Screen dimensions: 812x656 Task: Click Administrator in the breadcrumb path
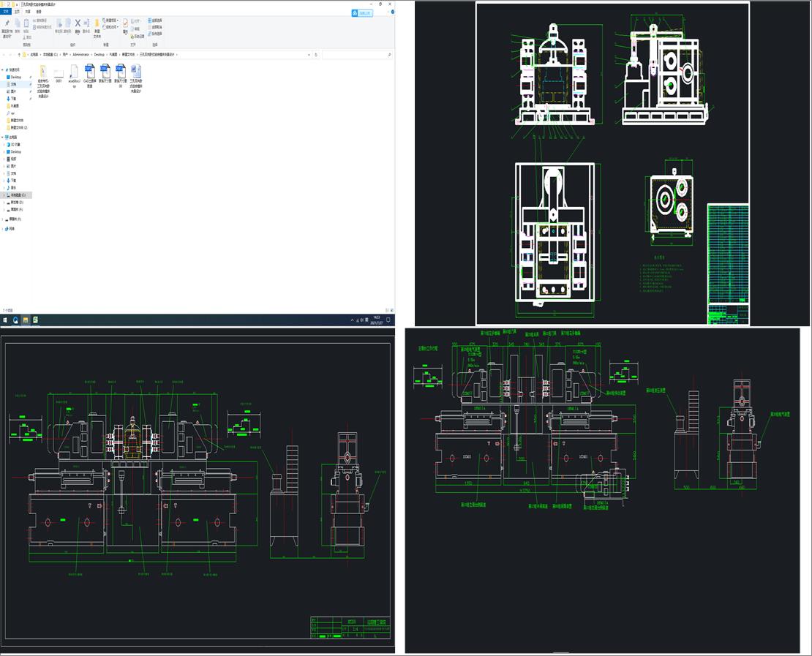(x=80, y=55)
